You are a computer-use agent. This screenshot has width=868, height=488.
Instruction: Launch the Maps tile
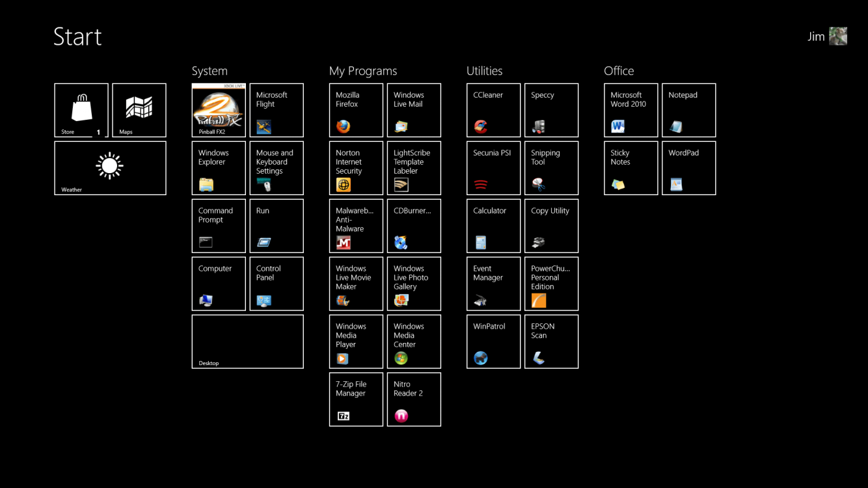click(x=139, y=110)
